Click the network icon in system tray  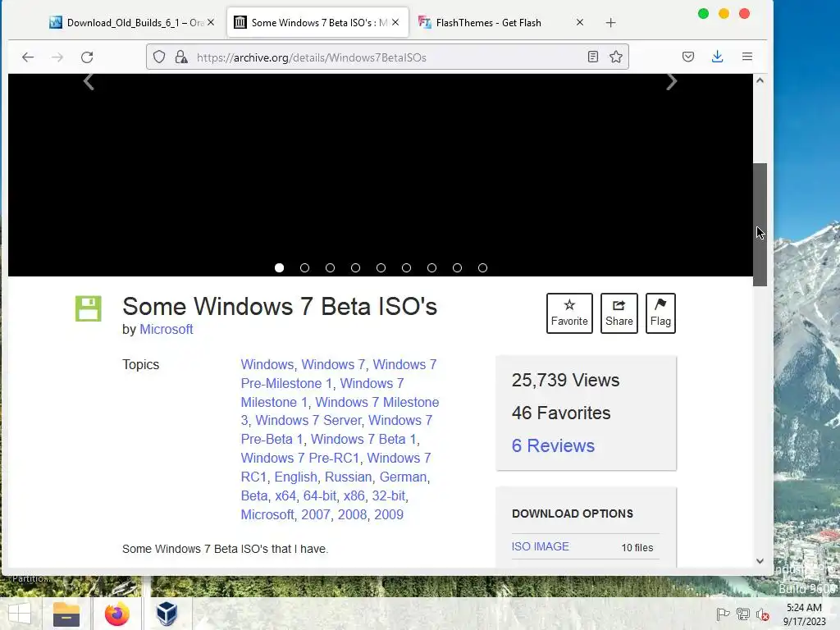[743, 614]
